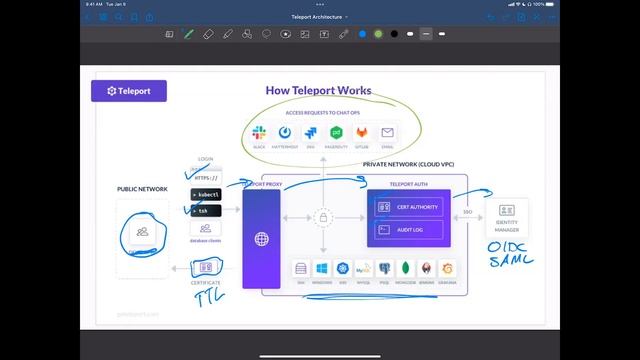Open the iPad multitasking three-dot menu
The width and height of the screenshot is (640, 360).
click(x=320, y=4)
